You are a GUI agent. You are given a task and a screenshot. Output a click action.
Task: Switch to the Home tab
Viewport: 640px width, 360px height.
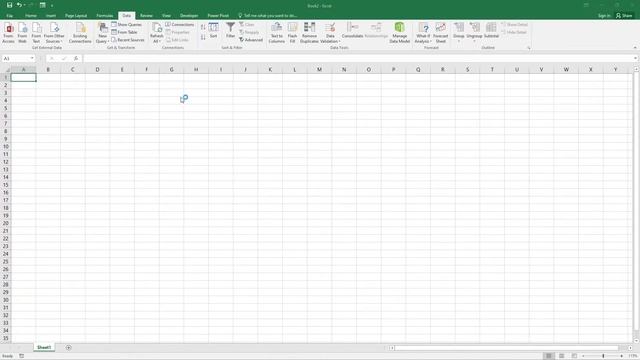coord(31,16)
